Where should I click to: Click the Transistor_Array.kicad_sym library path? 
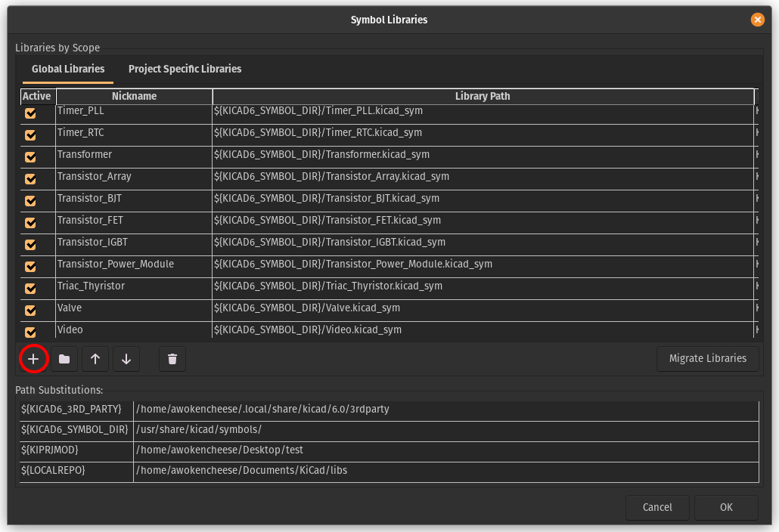tap(483, 178)
